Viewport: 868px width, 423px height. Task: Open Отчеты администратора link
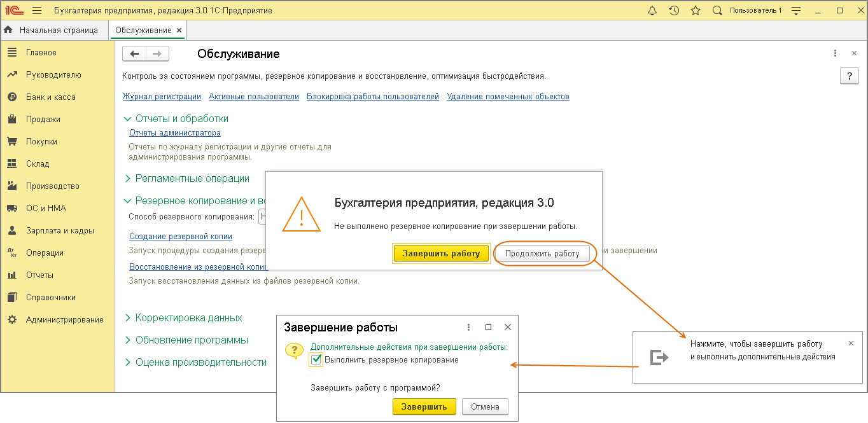[x=175, y=133]
